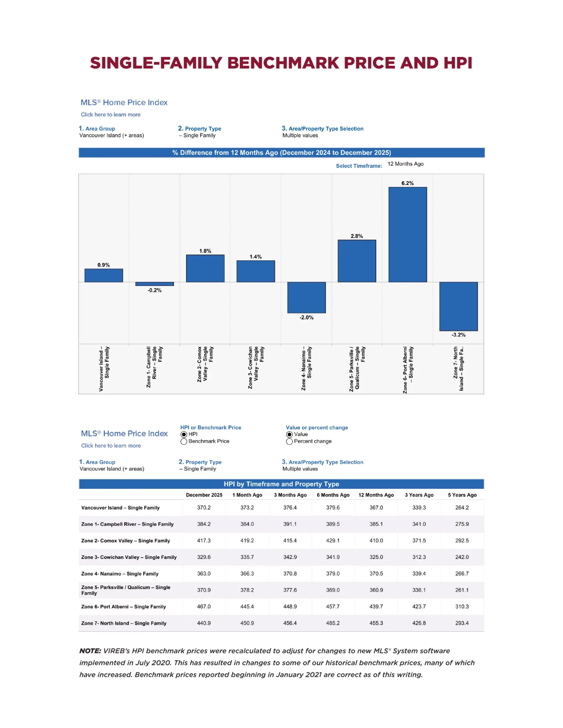
Task: Open top Area/Property Type Selection Multiple values
Action: pos(300,135)
